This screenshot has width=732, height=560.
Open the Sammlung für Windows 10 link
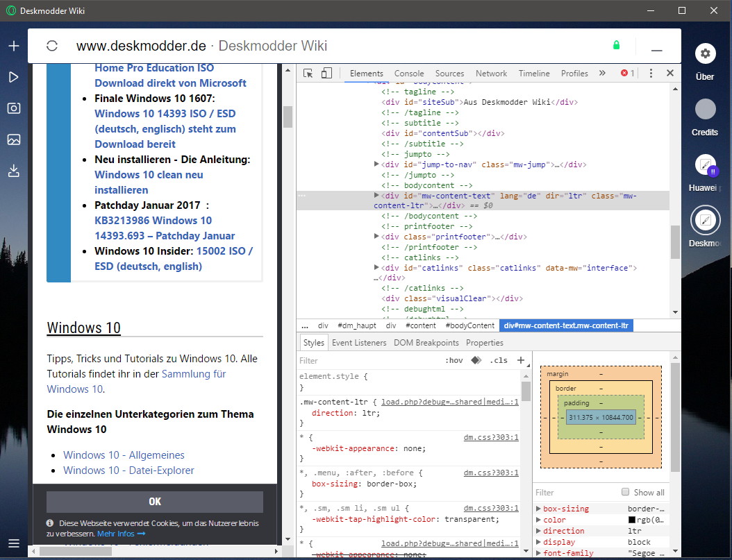[136, 382]
